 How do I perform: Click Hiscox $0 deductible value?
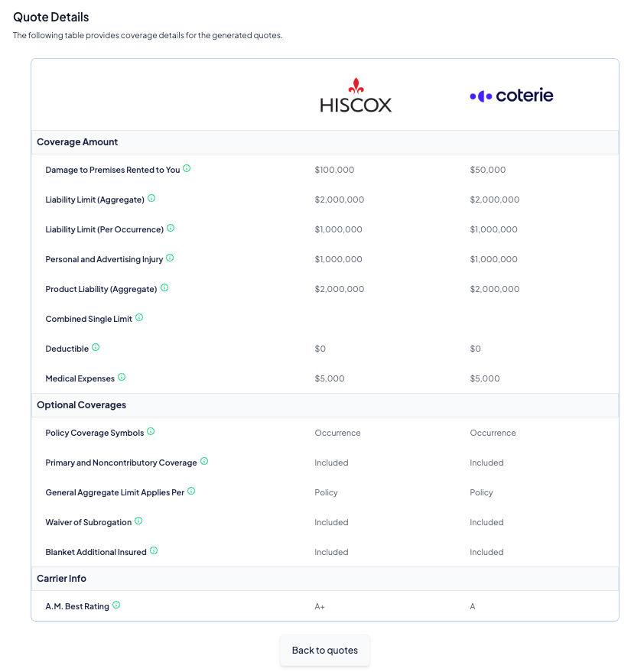point(320,349)
